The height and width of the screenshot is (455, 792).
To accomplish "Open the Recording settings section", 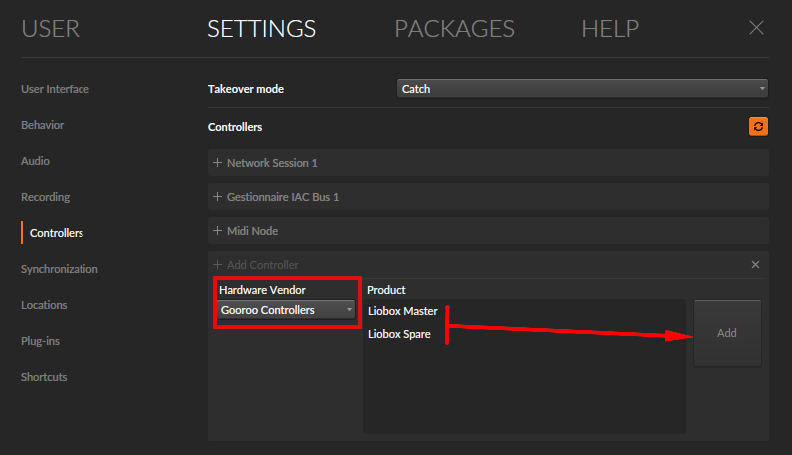I will (45, 197).
